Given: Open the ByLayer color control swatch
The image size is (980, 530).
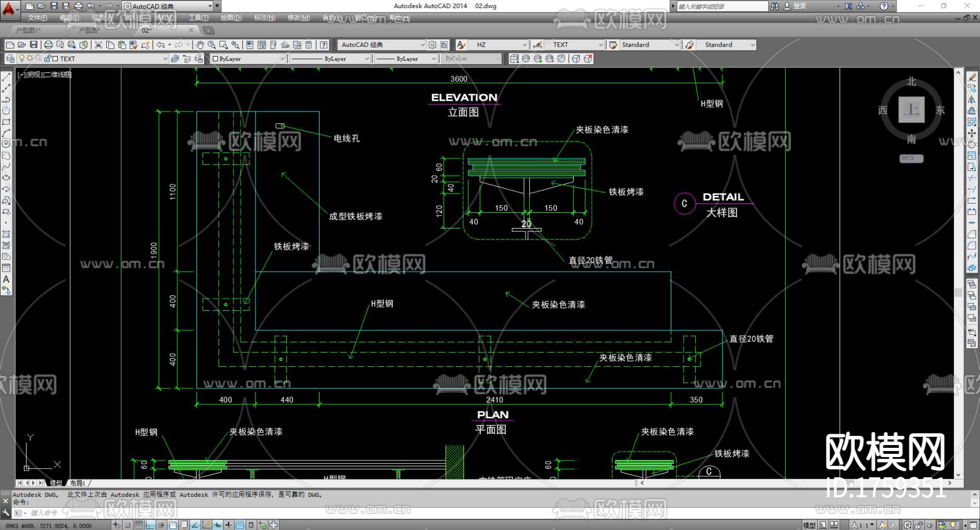Looking at the screenshot, I should [248, 59].
